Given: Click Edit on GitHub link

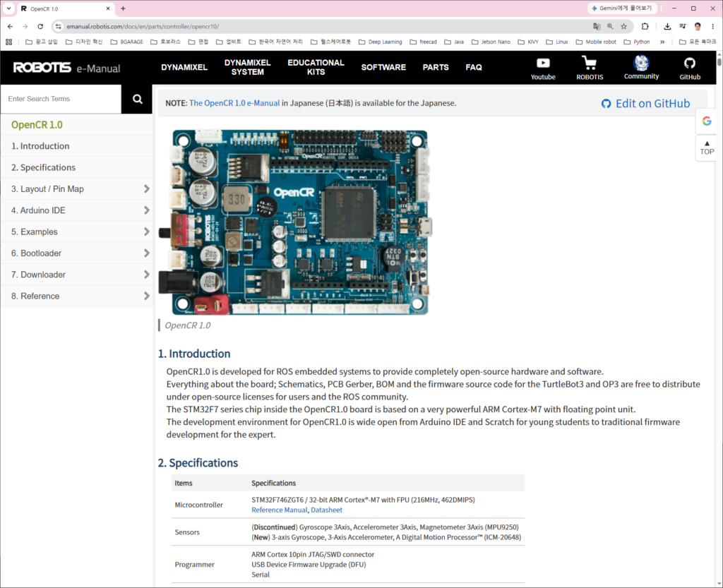Looking at the screenshot, I should click(x=645, y=104).
